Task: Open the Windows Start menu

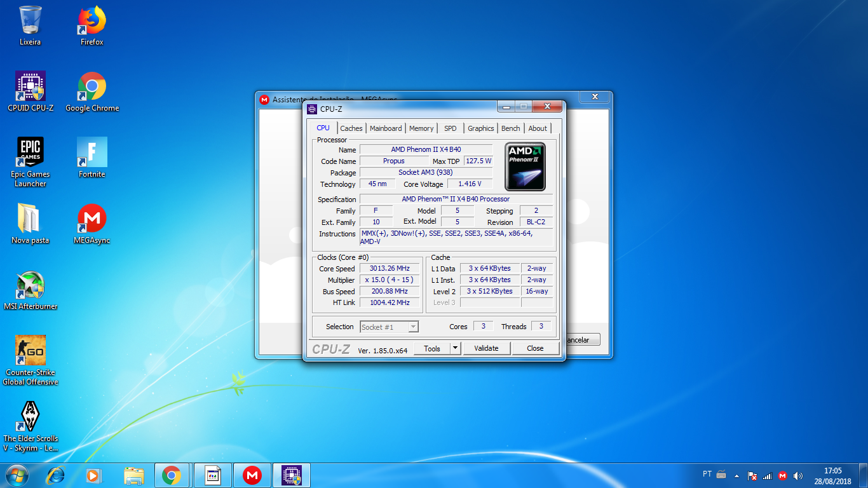Action: point(17,475)
